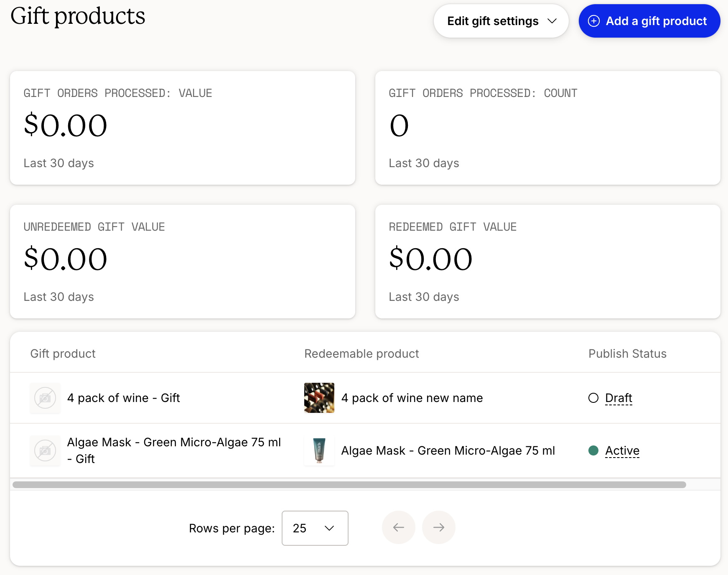Click the wine bottles thumbnail for 4 pack of wine new name
Viewport: 728px width, 575px height.
319,398
